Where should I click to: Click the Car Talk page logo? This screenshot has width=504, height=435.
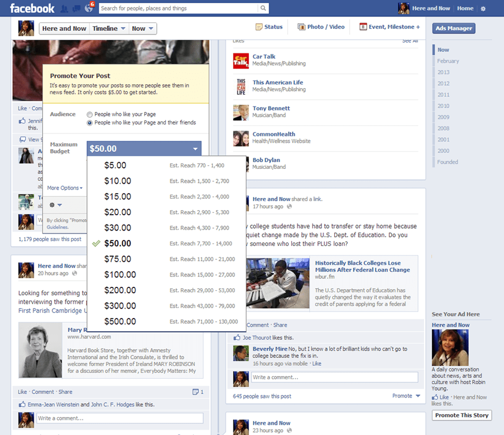pyautogui.click(x=241, y=60)
